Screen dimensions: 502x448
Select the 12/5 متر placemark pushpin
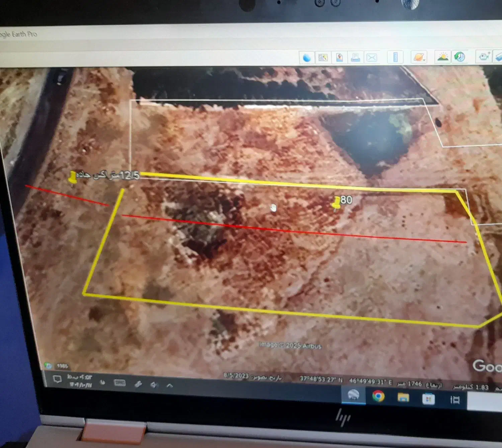coord(73,177)
